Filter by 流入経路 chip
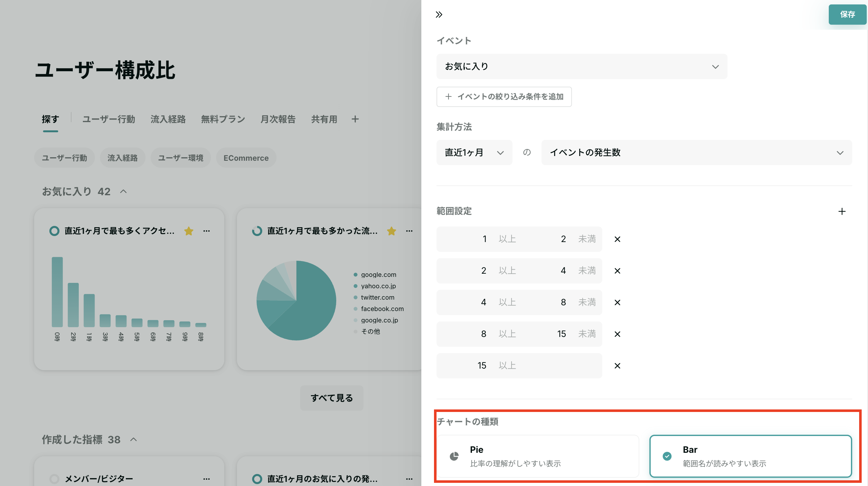The height and width of the screenshot is (486, 868). (x=122, y=158)
